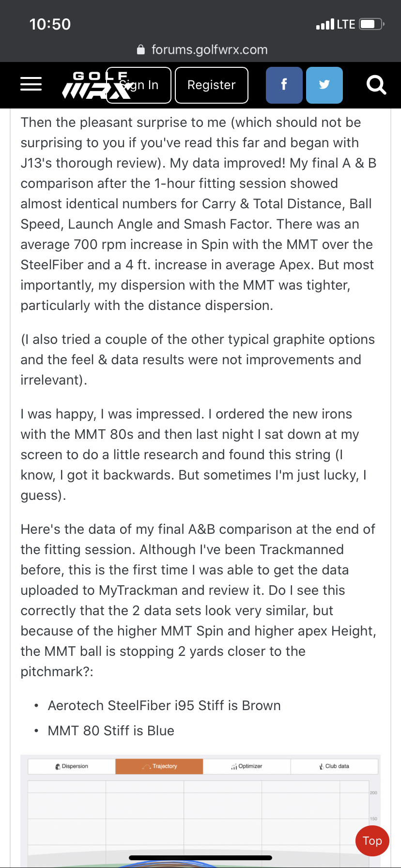401x868 pixels.
Task: Open the hamburger navigation menu
Action: pos(31,84)
